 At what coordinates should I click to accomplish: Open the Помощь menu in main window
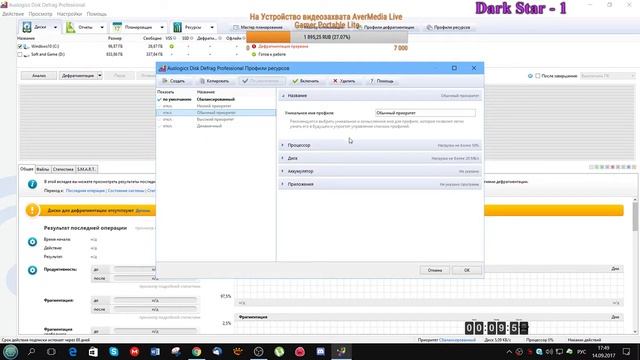coord(97,14)
